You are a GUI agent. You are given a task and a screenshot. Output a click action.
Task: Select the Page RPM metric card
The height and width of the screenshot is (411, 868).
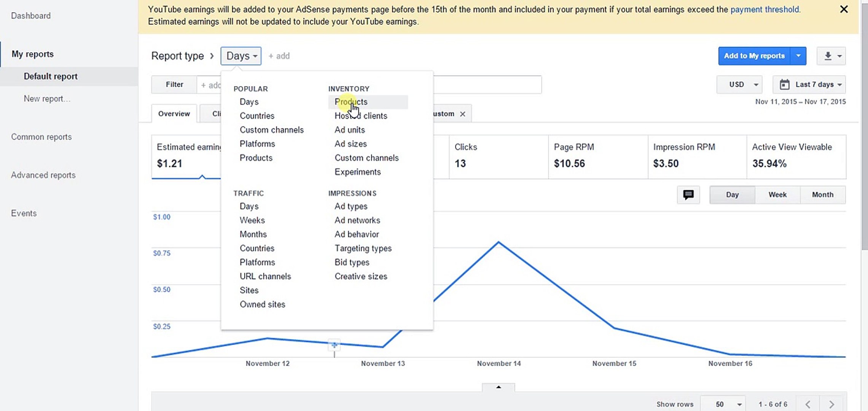pyautogui.click(x=598, y=157)
